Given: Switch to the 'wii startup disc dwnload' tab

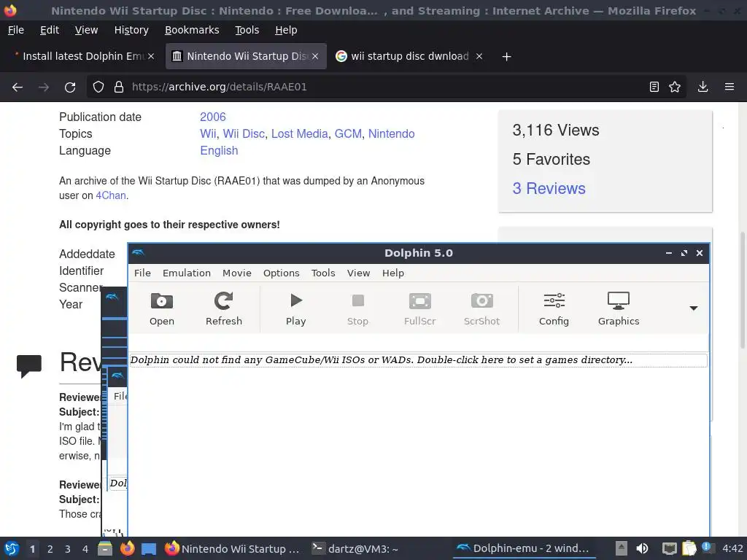Looking at the screenshot, I should tap(409, 56).
